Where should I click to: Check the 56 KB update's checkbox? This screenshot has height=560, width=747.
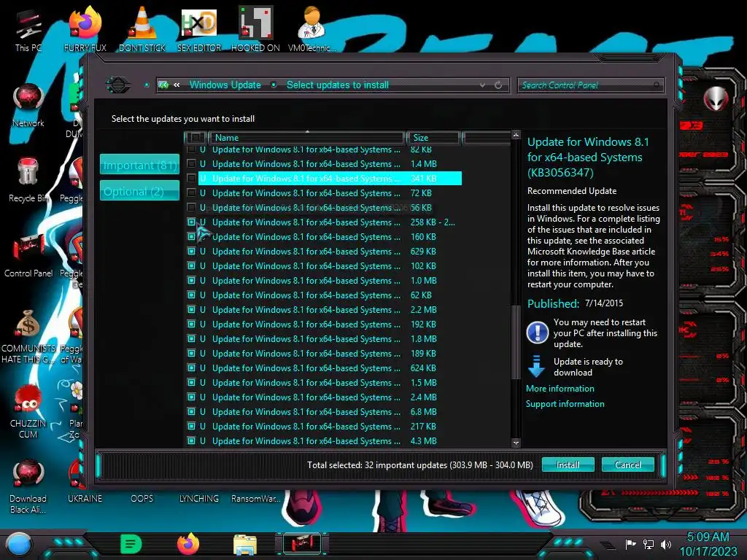191,208
